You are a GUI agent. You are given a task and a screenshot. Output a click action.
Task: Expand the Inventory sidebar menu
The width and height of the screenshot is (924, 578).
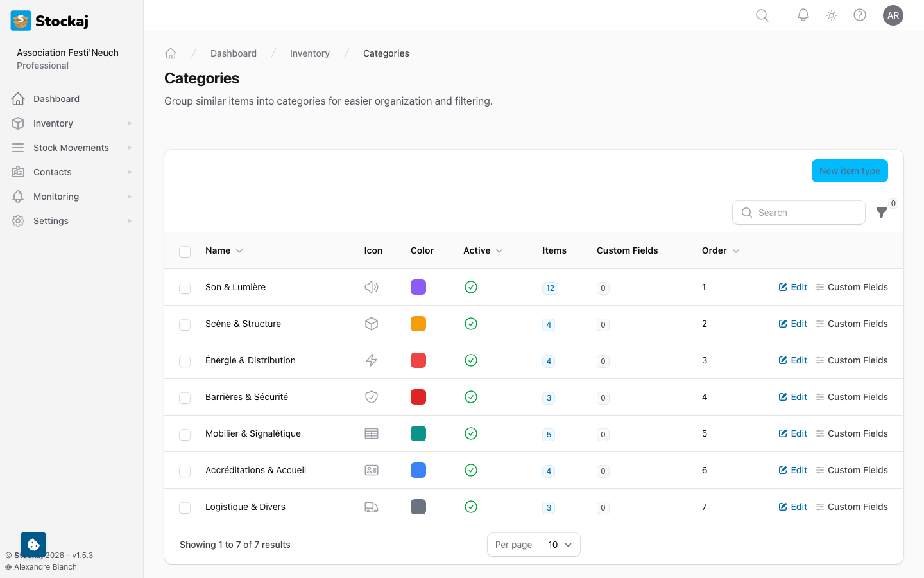[72, 123]
